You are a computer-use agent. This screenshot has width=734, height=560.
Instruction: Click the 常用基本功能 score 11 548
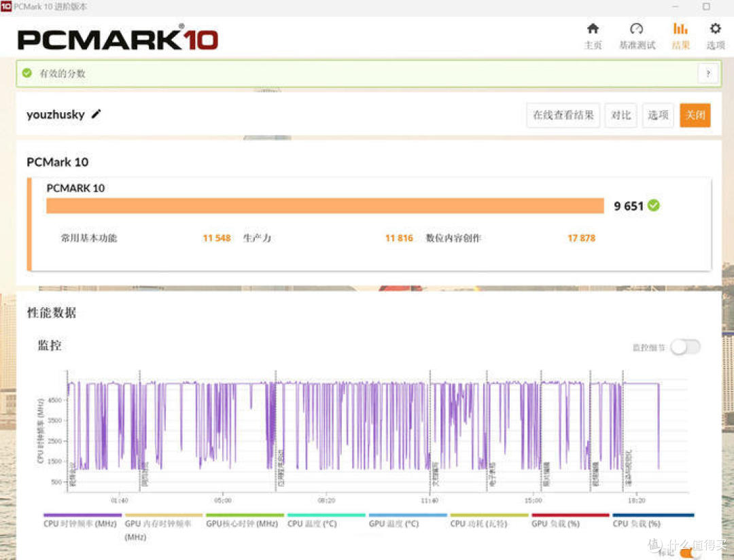tap(217, 238)
